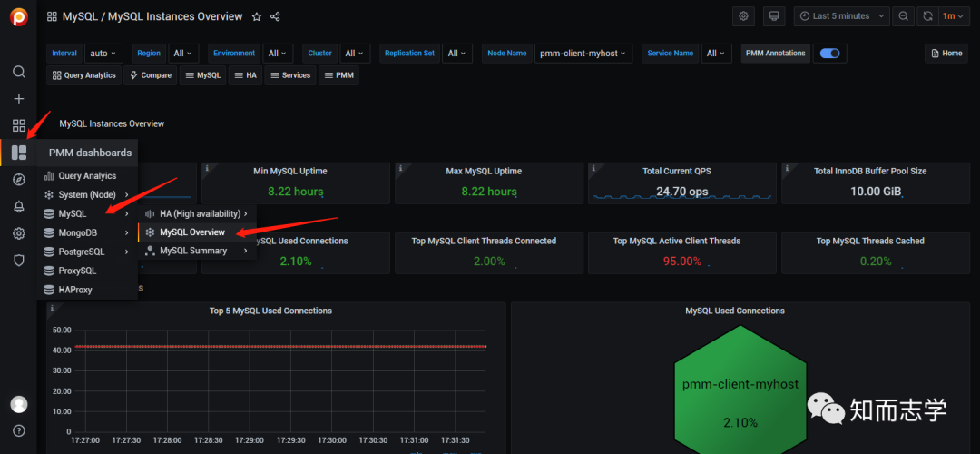Screen dimensions: 980x454
Task: Open the search magnifier in the sidebar
Action: pos(19,72)
